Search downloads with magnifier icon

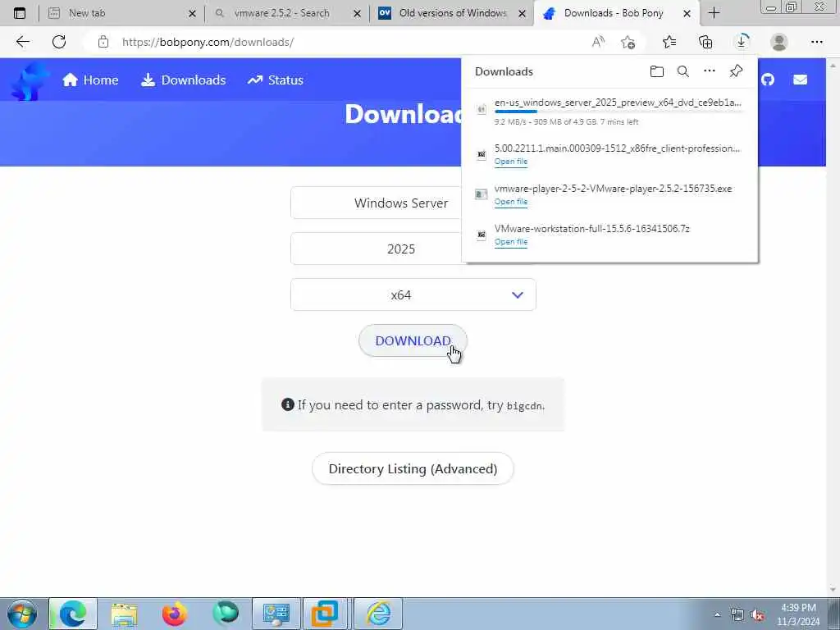pyautogui.click(x=683, y=71)
